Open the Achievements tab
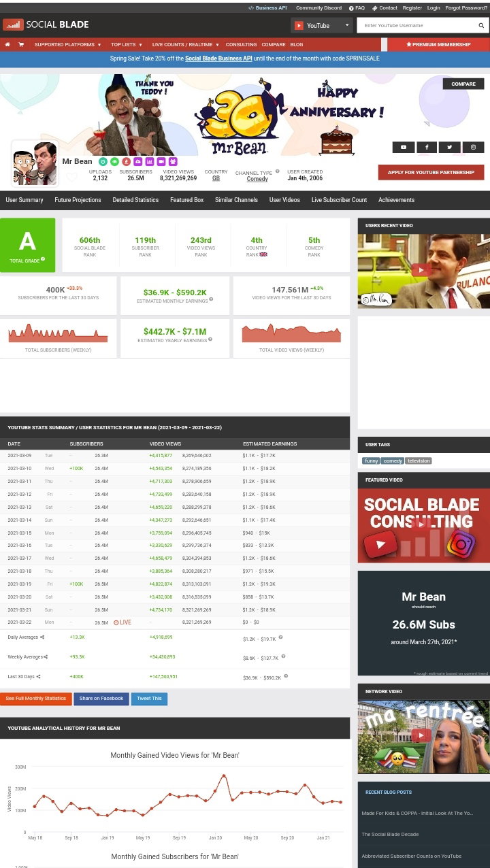This screenshot has height=868, width=490. [x=396, y=200]
